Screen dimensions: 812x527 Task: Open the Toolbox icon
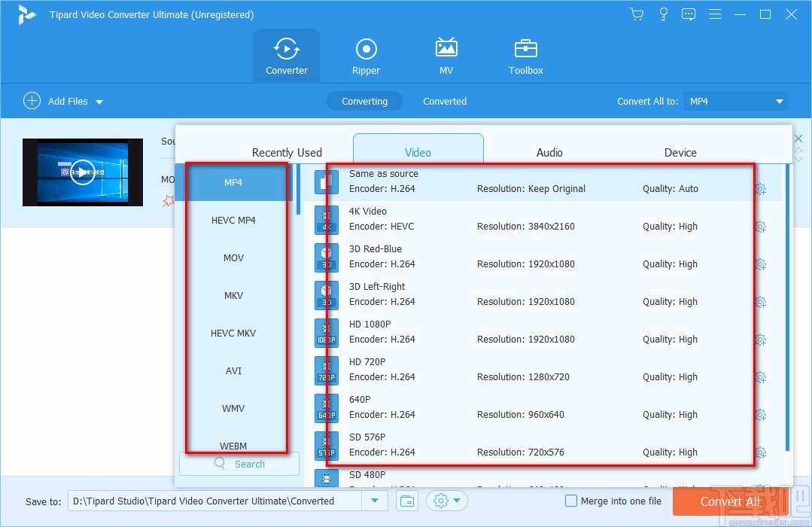(525, 57)
